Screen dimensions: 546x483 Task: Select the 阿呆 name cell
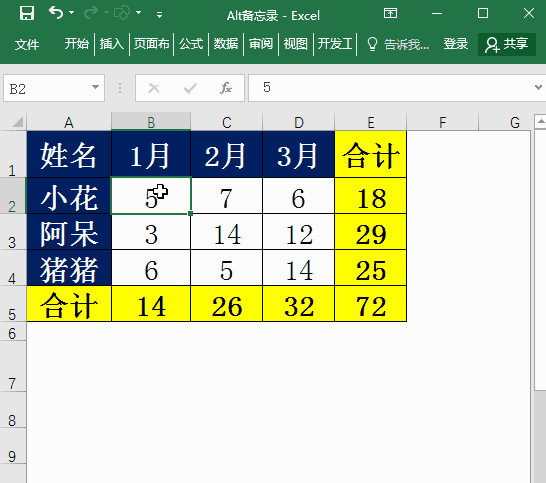click(x=69, y=232)
